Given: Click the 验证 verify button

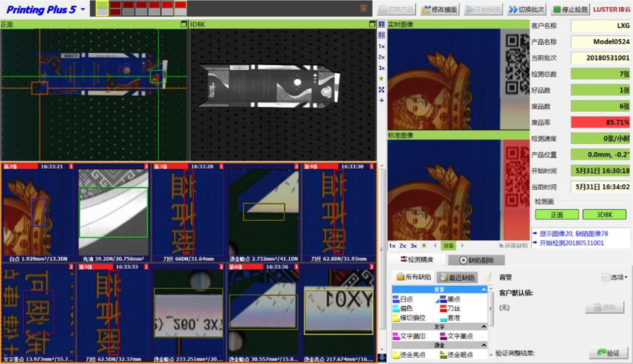Looking at the screenshot, I should click(x=608, y=353).
